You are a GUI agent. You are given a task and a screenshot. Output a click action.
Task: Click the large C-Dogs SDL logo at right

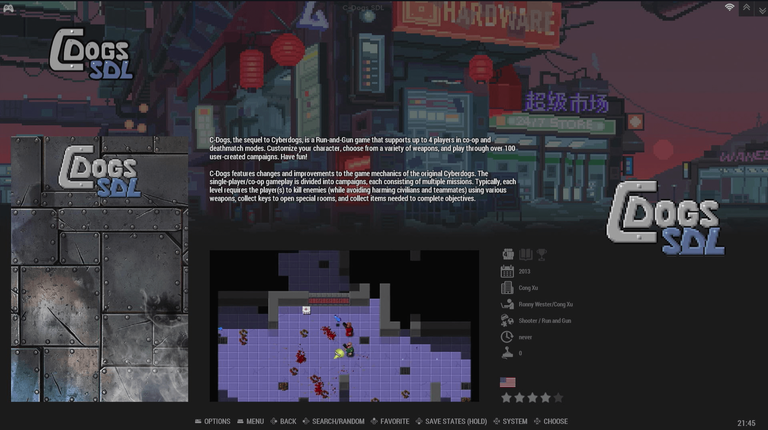click(x=666, y=217)
